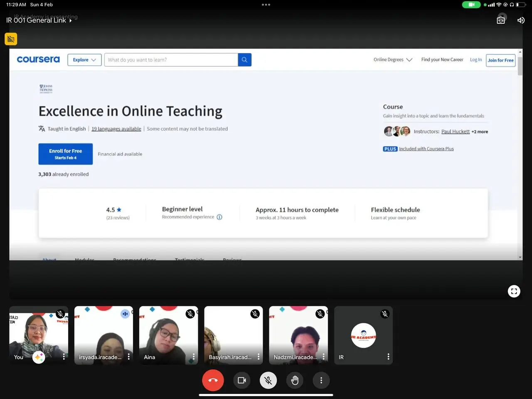
Task: Open the 19 languages available link
Action: click(116, 129)
